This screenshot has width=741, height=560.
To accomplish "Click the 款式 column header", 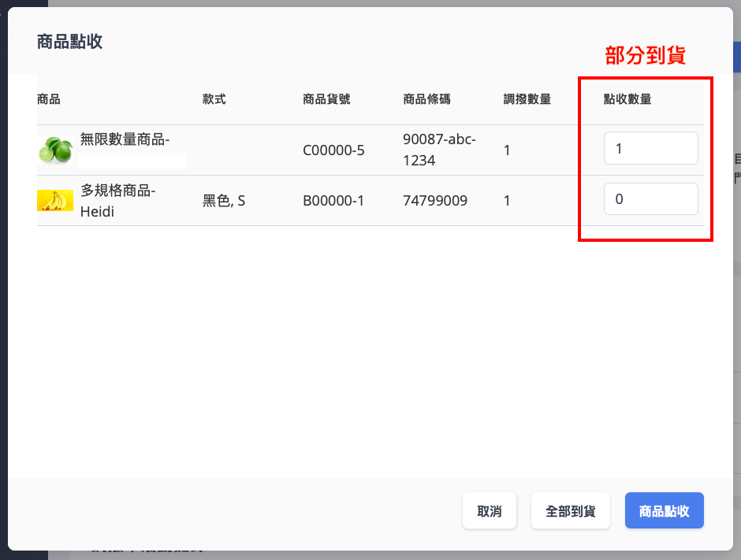I will 214,99.
